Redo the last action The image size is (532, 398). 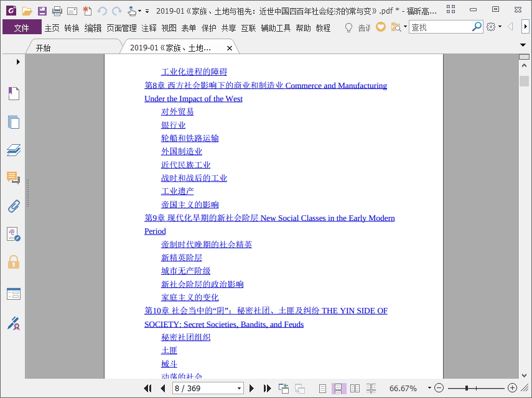(x=117, y=11)
